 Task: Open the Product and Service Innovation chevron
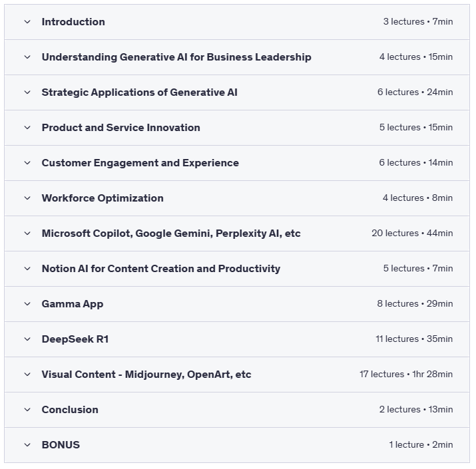[x=27, y=128]
